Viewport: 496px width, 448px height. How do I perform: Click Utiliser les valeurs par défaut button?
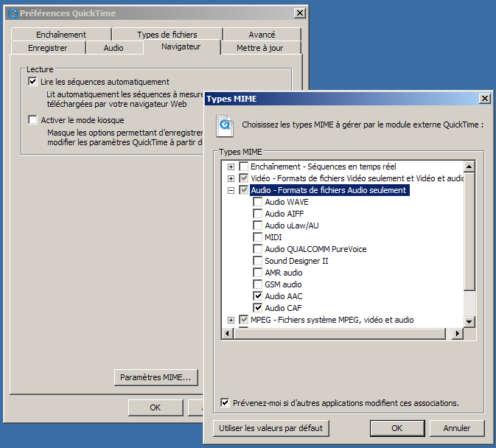point(270,428)
